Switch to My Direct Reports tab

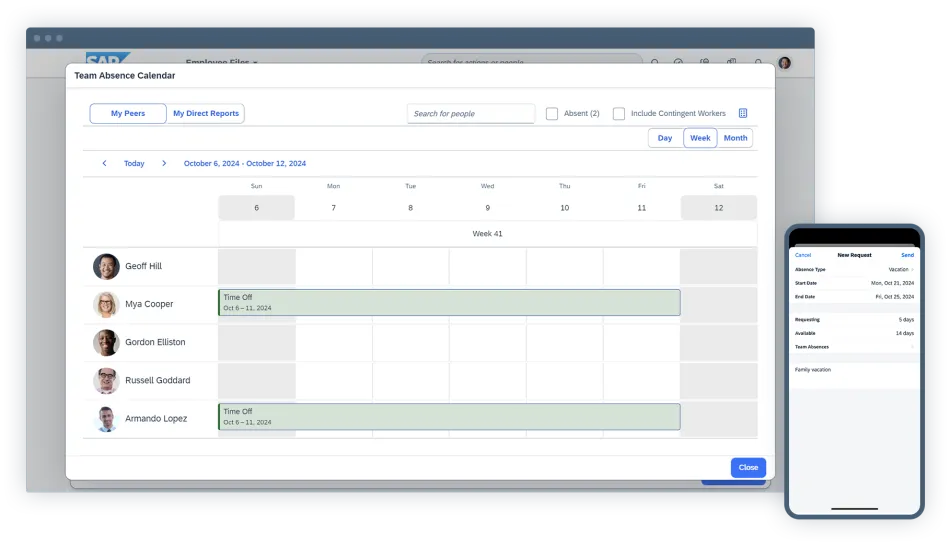[x=206, y=114]
